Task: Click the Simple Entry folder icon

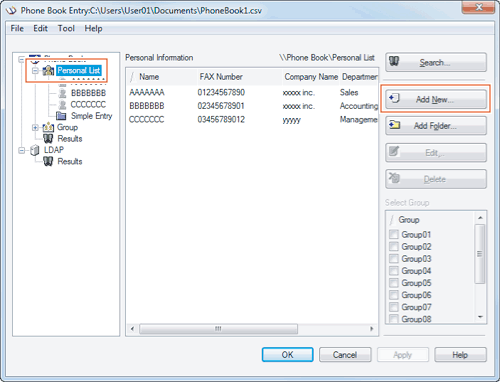Action: point(61,116)
